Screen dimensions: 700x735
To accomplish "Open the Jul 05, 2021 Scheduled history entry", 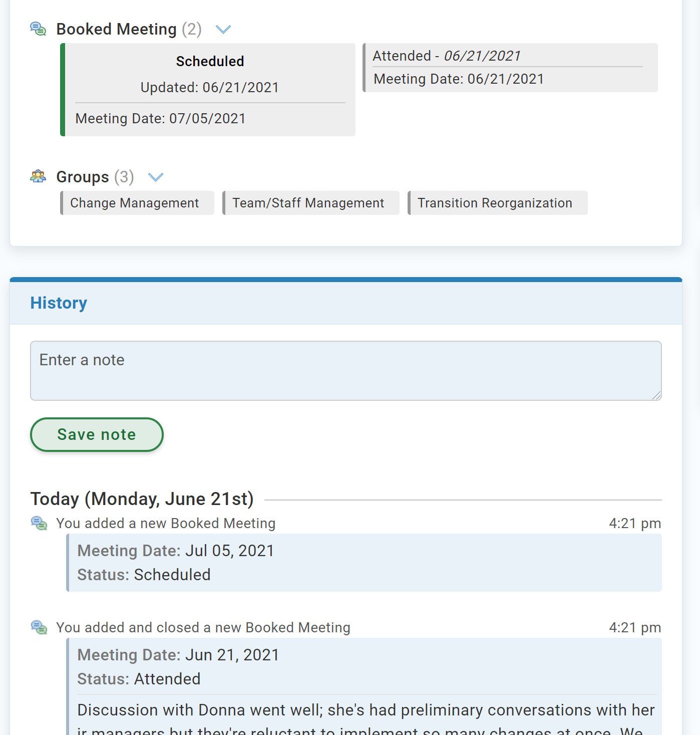I will 364,563.
